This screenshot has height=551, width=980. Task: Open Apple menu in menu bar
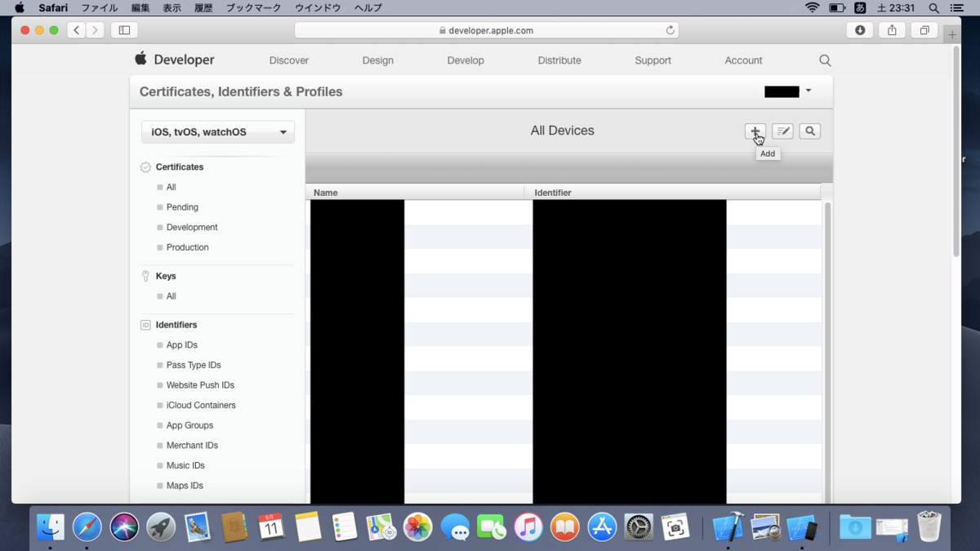(19, 8)
